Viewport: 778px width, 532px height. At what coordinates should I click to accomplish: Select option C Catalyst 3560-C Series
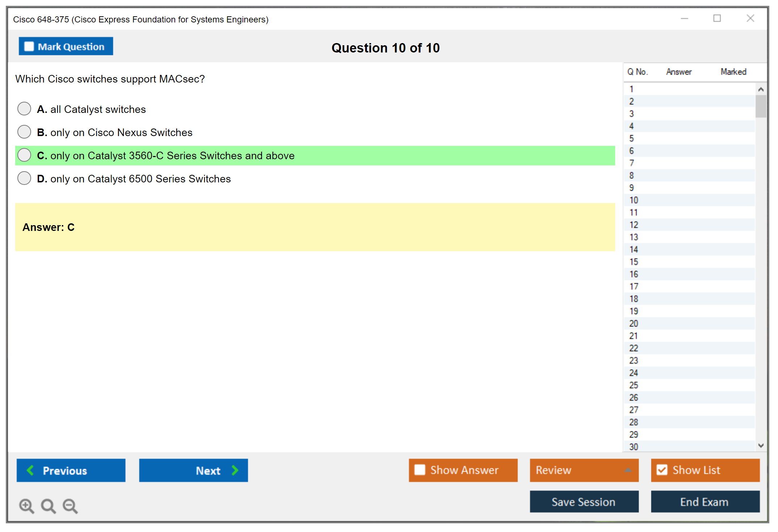click(24, 155)
